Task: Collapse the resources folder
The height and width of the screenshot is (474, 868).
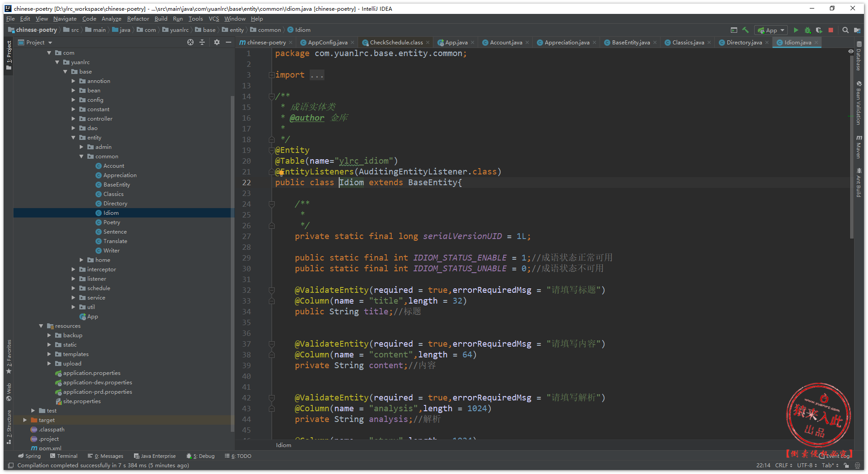Action: 41,326
